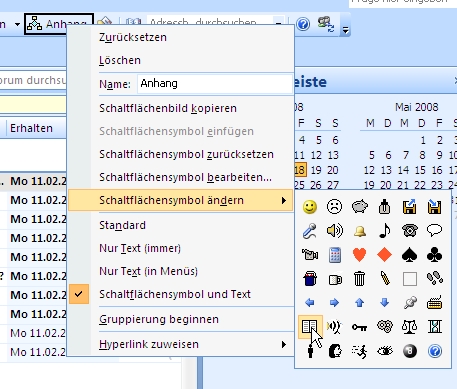
Task: Click the Erhalten column header
Action: tap(31, 128)
